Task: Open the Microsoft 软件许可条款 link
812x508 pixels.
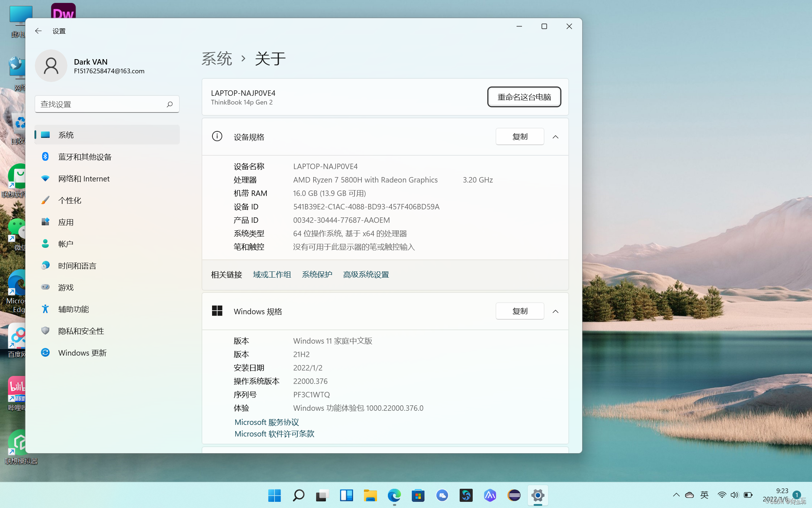Action: (x=274, y=434)
